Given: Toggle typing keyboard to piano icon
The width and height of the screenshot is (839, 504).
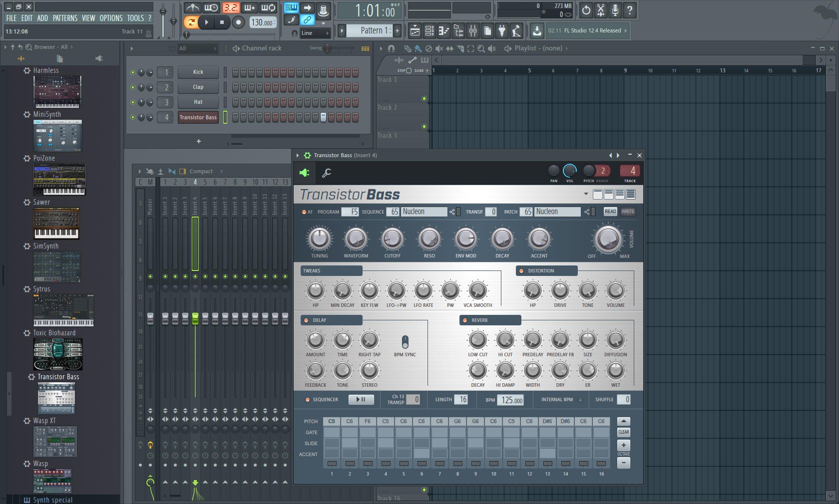Looking at the screenshot, I should coord(291,8).
